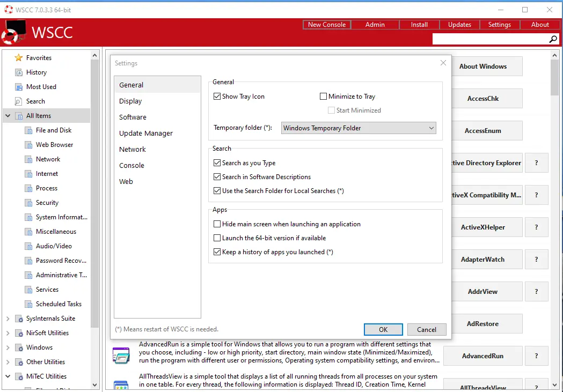Viewport: 563px width, 392px height.
Task: Collapse the MiTeC Utilities node
Action: (8, 376)
